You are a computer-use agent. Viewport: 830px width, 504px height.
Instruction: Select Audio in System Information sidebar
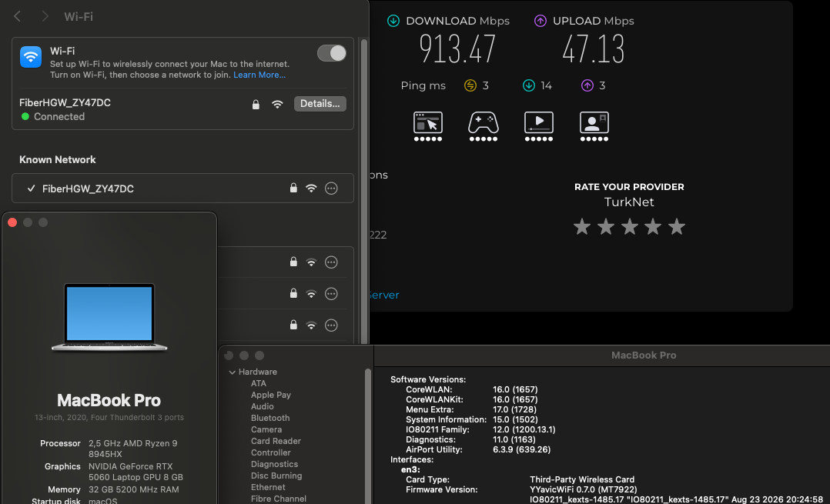[262, 407]
